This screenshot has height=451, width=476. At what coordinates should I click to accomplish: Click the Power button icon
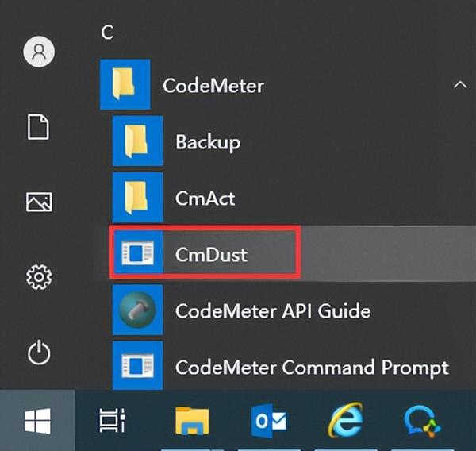point(39,353)
